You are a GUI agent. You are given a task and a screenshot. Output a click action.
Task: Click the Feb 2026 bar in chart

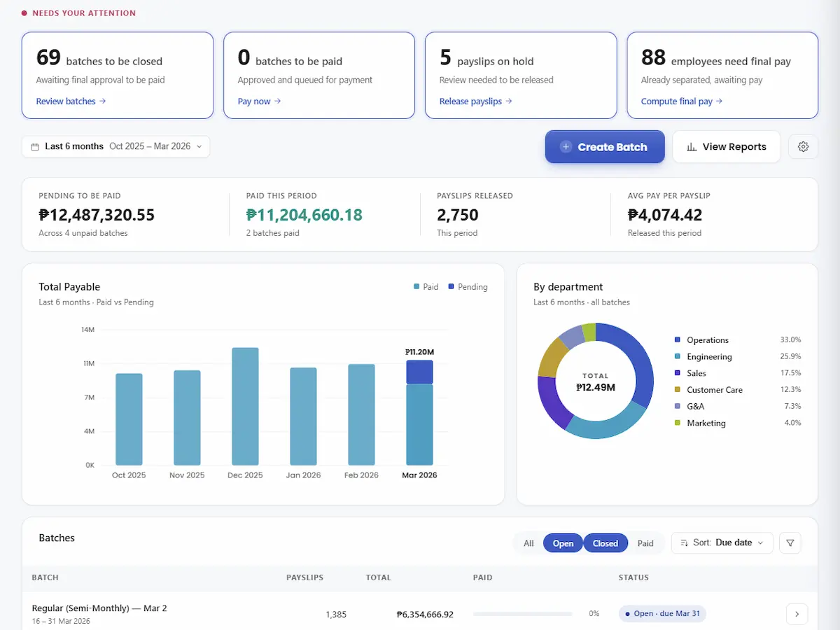(x=361, y=414)
